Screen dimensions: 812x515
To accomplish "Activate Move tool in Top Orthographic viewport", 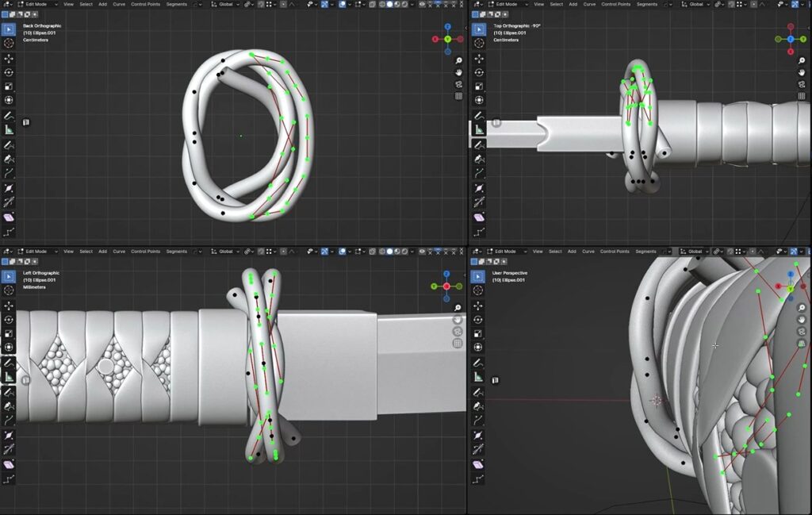I will 479,59.
